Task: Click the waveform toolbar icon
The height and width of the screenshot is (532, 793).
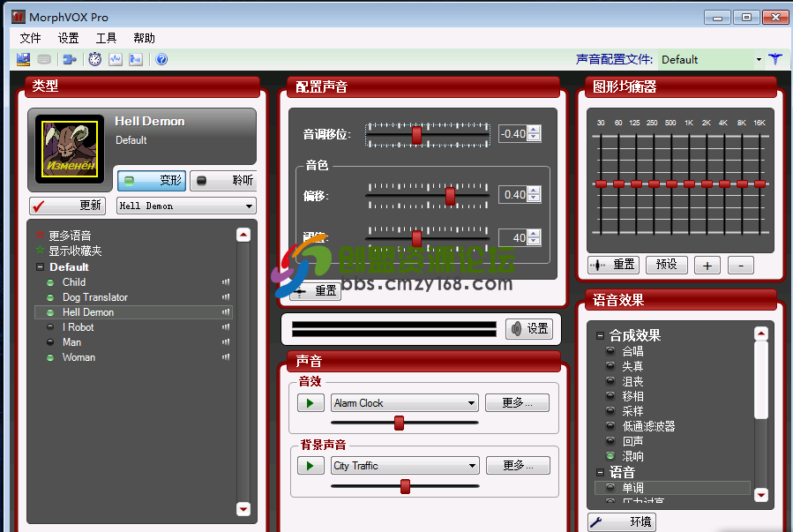Action: pos(116,59)
